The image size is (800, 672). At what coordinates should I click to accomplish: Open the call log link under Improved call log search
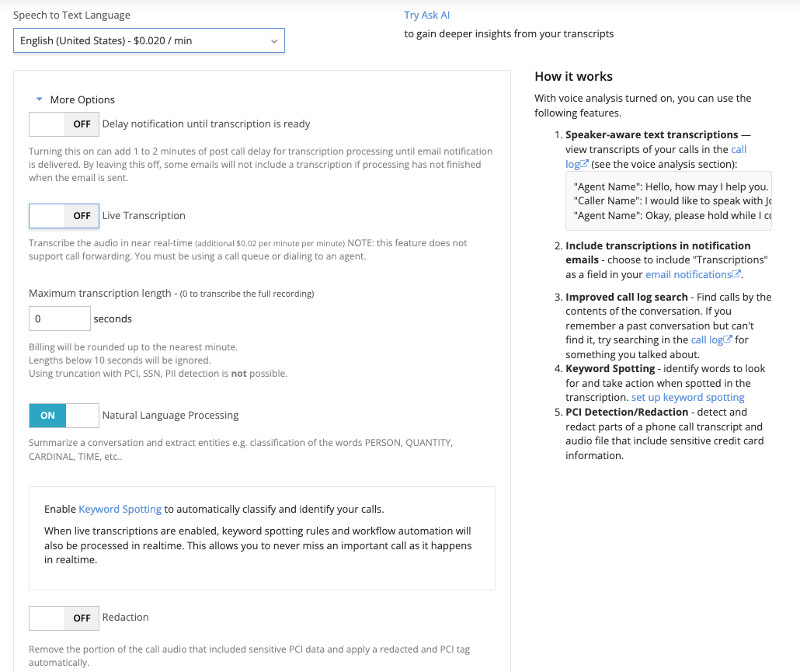(x=707, y=339)
